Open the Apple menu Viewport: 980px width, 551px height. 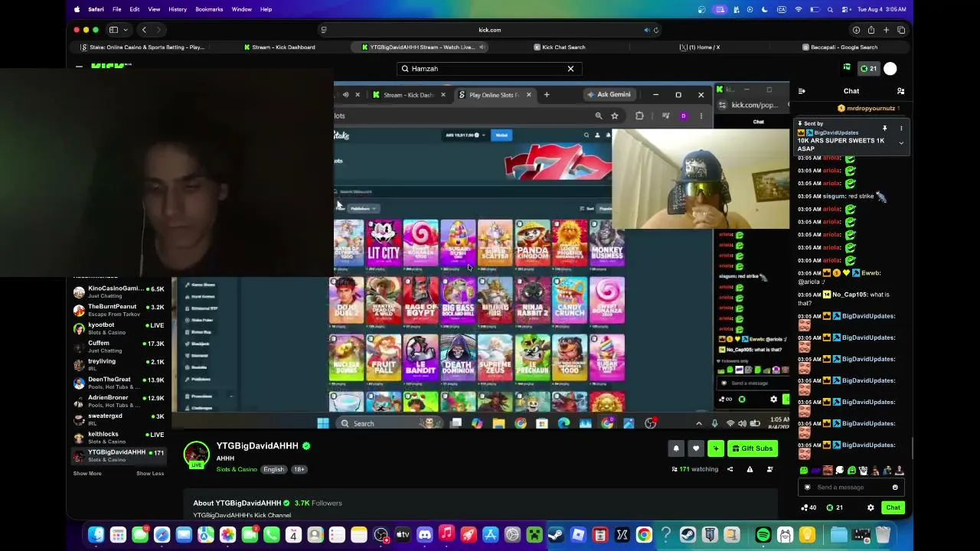(x=77, y=9)
